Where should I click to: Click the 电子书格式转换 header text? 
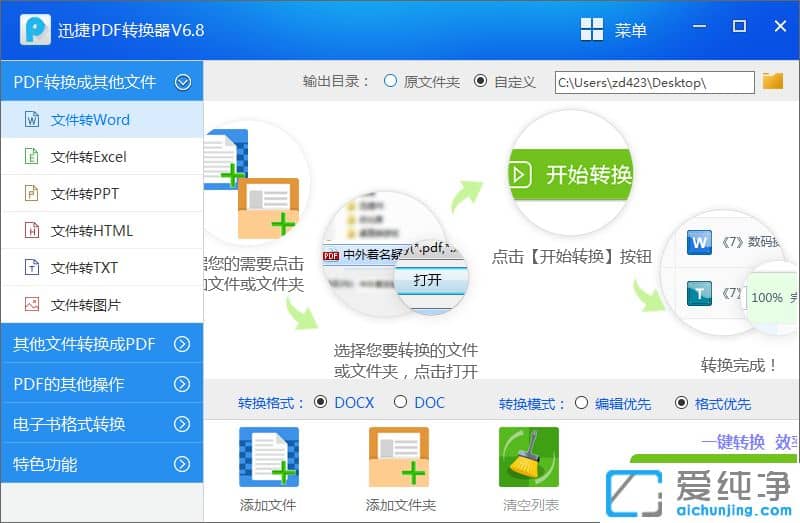point(69,424)
